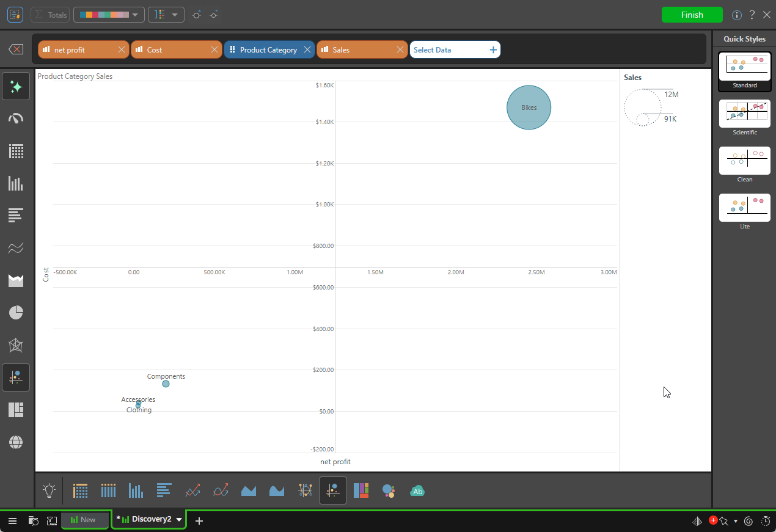Select the treemap chart in bottom toolbar

[361, 490]
